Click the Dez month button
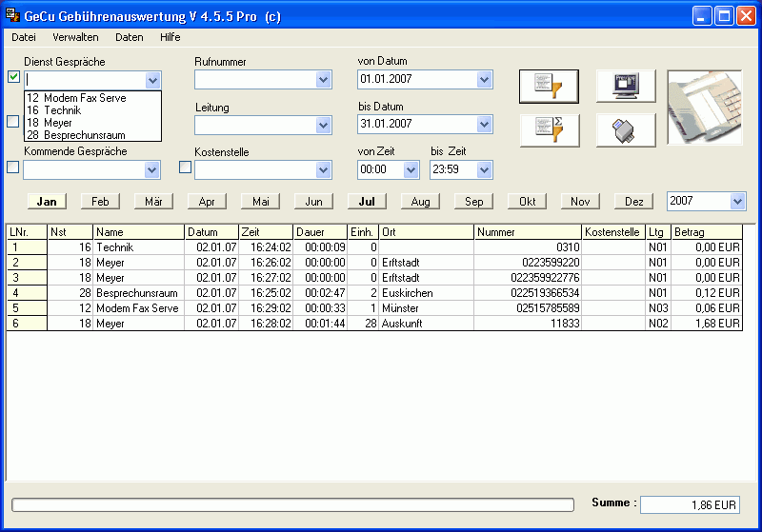762x532 pixels. pos(633,202)
